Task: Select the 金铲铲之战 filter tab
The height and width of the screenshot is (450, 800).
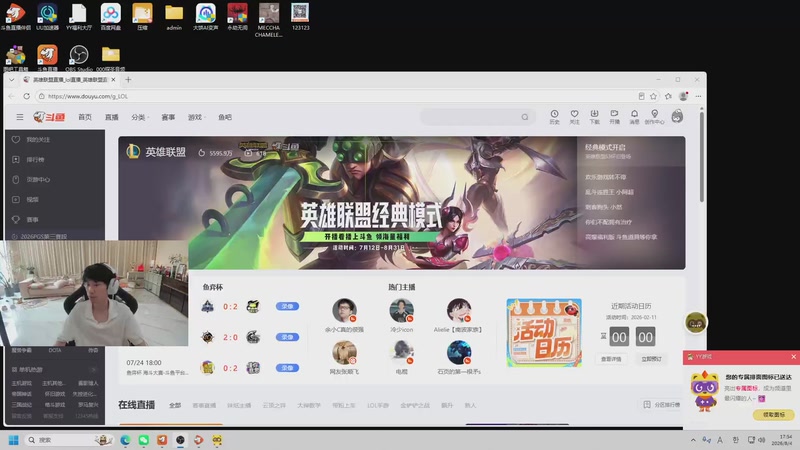Action: coord(415,405)
